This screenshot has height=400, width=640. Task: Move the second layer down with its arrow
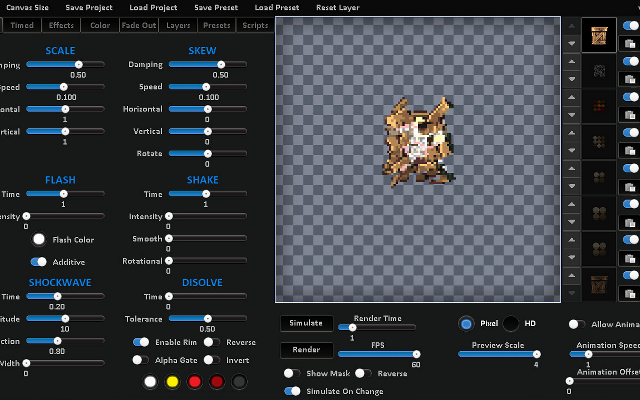tap(571, 79)
